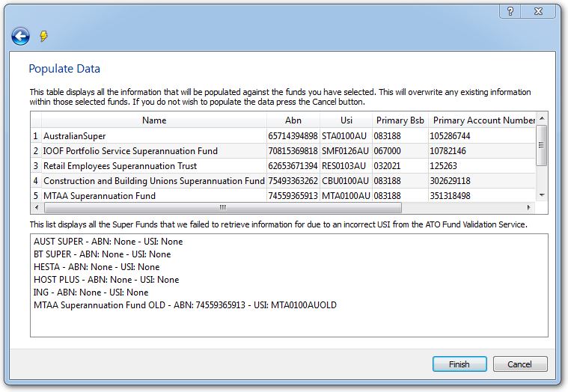Click the horizontal scrollbar thumb
568x392 pixels.
pos(223,208)
